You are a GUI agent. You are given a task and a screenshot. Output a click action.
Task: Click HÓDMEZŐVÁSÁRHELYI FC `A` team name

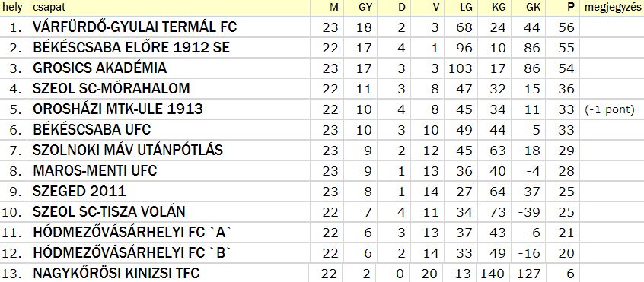[x=132, y=232]
